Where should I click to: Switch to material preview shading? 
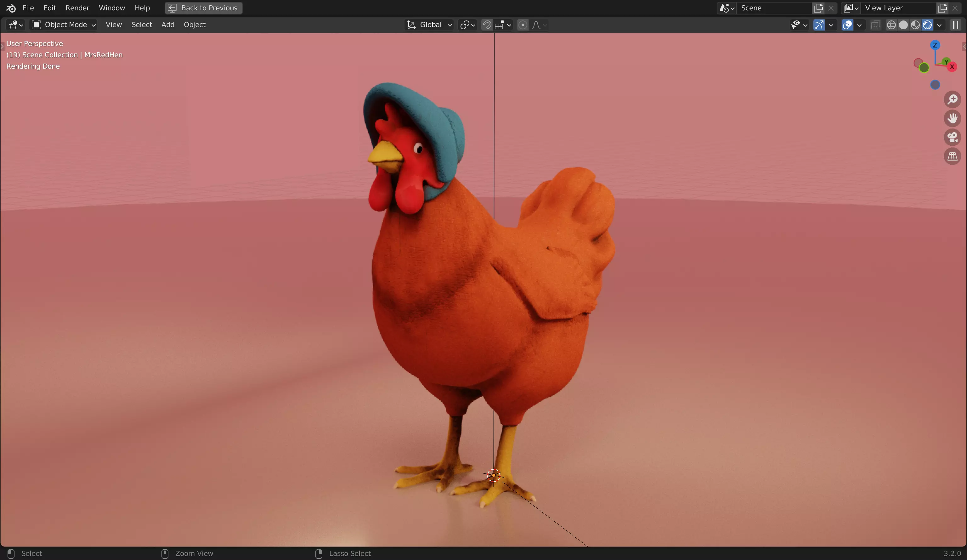tap(915, 25)
